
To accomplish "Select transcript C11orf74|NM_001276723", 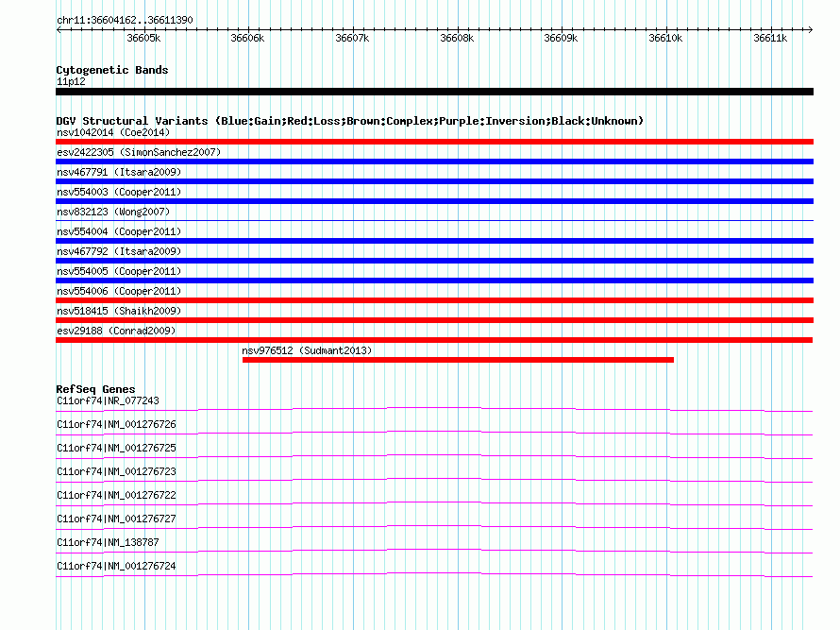I will coord(116,472).
